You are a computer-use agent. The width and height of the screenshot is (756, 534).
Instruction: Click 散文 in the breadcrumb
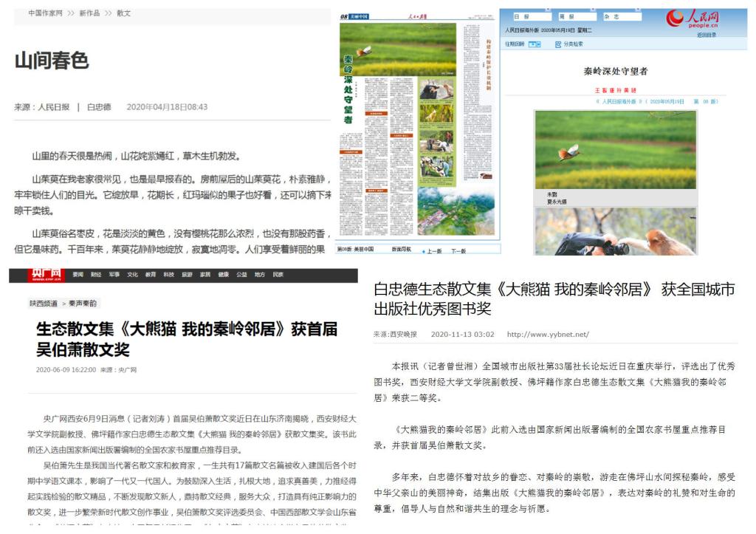124,13
